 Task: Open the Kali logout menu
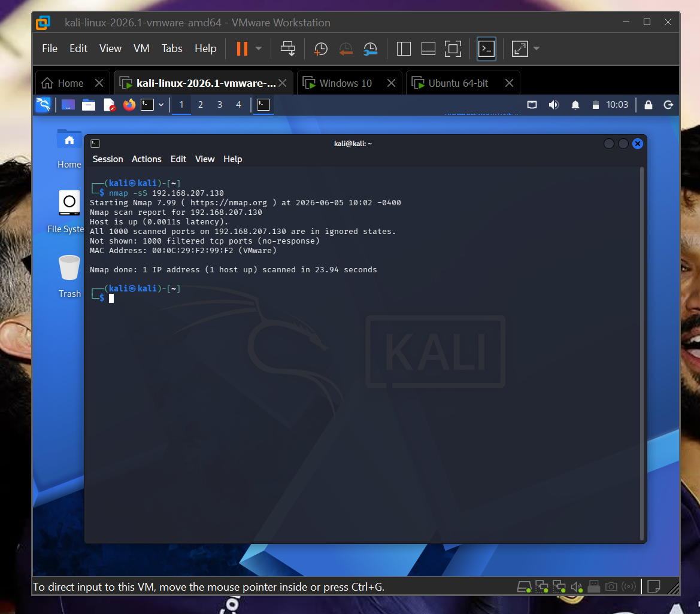tap(668, 105)
